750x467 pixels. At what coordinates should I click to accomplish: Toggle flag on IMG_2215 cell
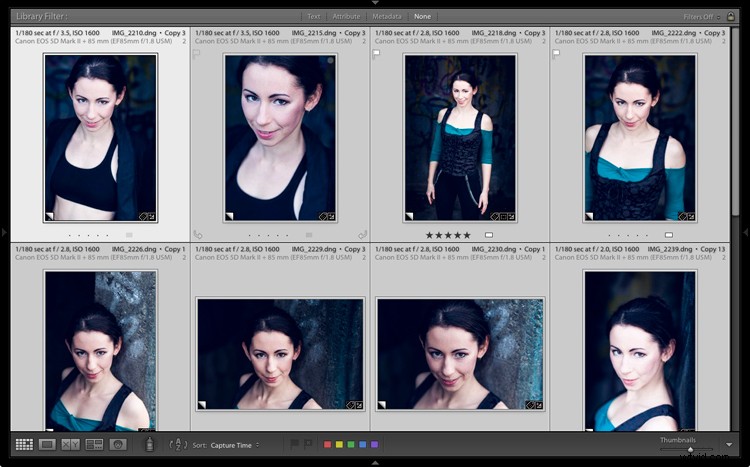[x=196, y=54]
